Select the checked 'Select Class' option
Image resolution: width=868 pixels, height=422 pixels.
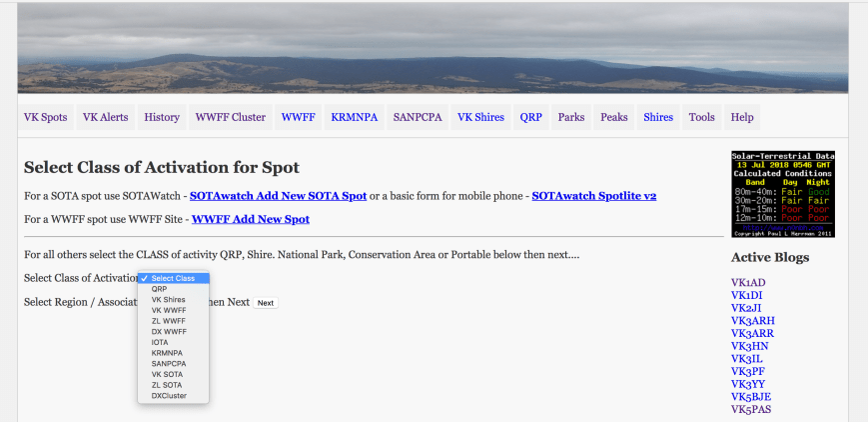[173, 278]
